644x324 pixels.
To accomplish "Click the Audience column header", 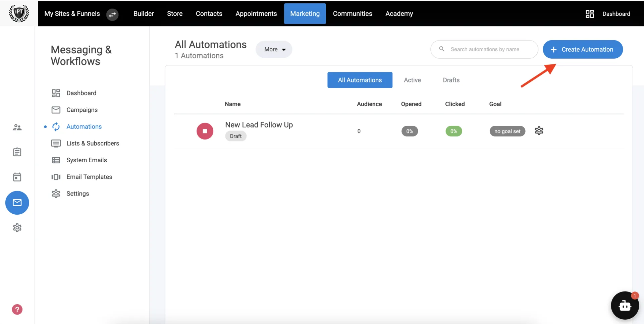I will pyautogui.click(x=369, y=104).
